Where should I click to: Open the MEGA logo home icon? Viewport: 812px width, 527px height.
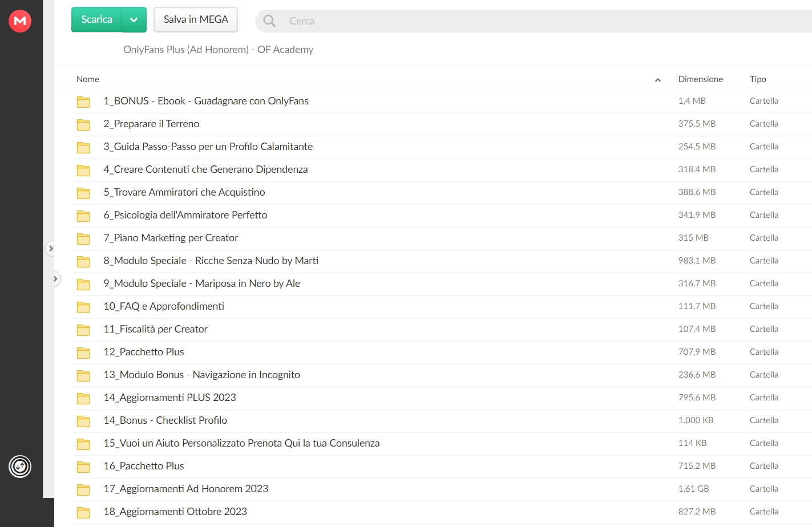coord(20,21)
